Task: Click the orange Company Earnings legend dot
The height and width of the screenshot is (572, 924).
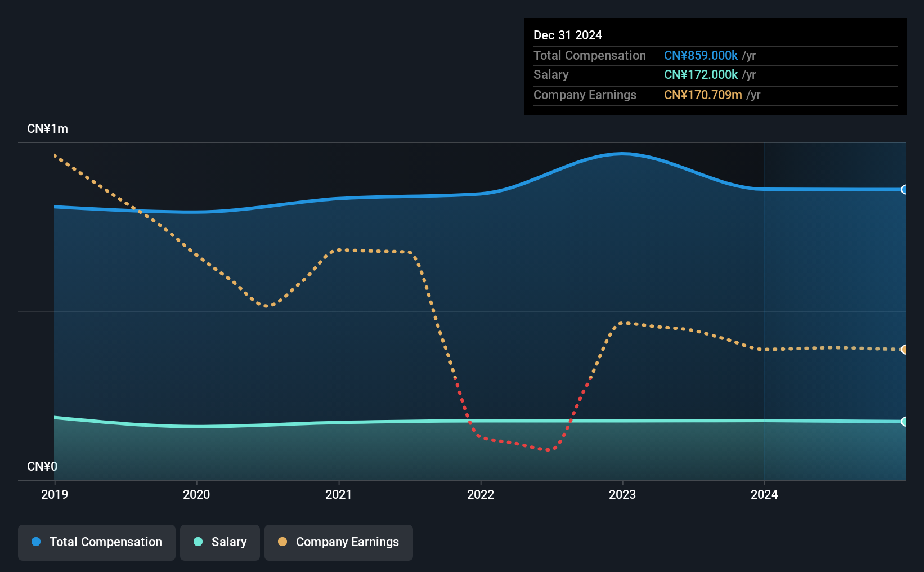Action: click(x=282, y=542)
